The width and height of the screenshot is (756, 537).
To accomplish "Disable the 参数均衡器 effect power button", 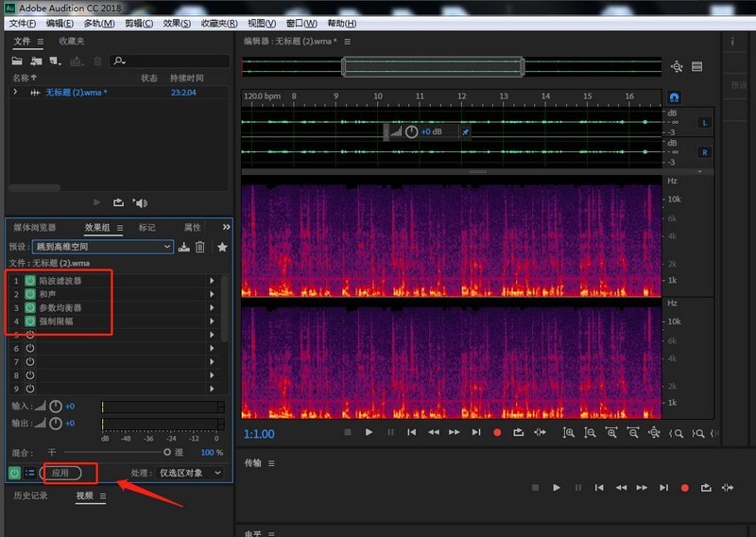I will coord(30,308).
